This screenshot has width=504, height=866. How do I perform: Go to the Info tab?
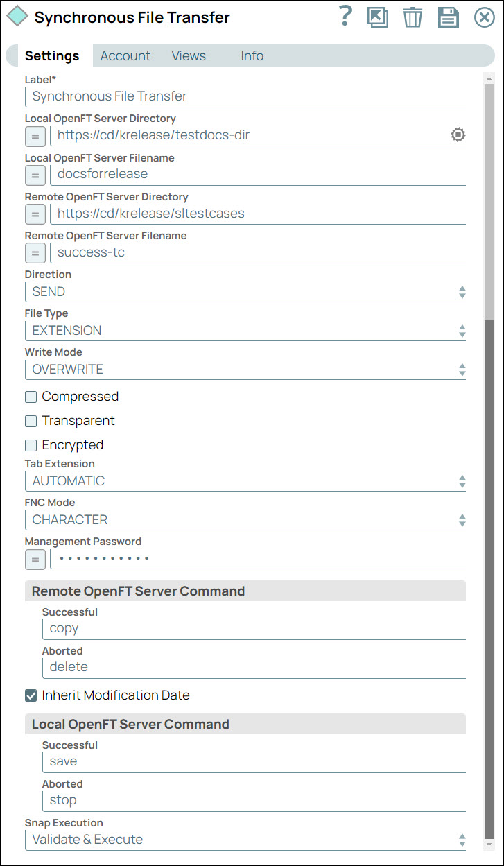coord(252,55)
